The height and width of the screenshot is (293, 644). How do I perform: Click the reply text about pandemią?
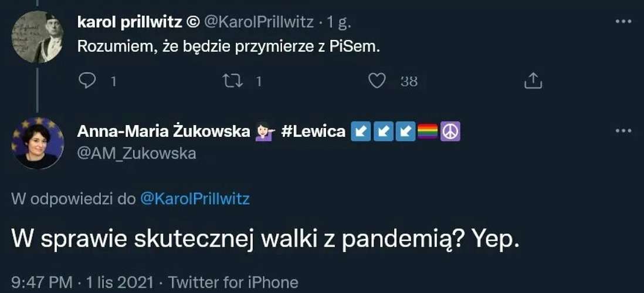(265, 240)
